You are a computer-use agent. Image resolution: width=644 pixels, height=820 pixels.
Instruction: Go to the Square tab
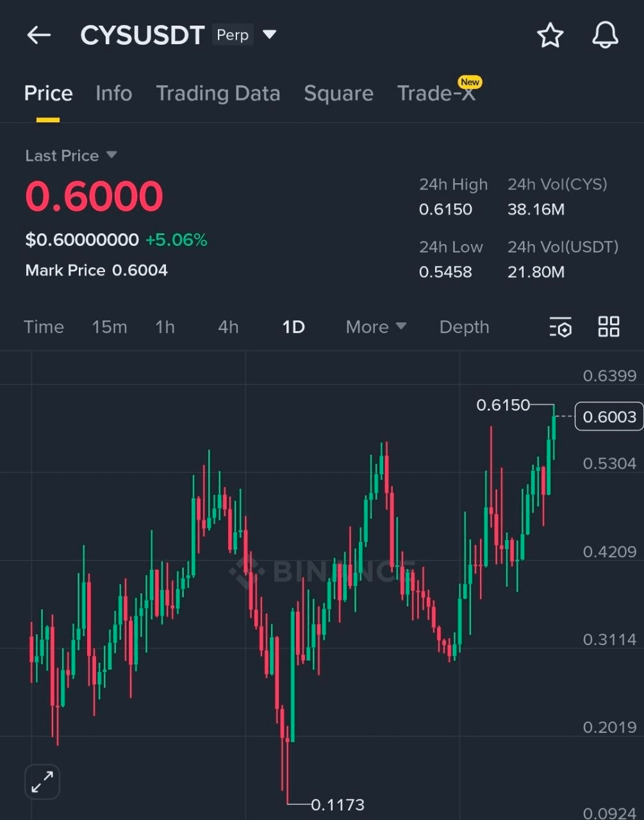[x=338, y=94]
